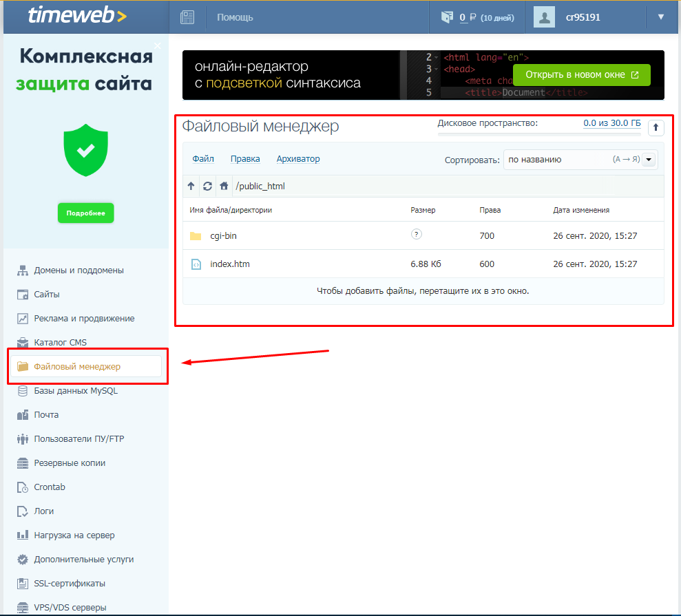The width and height of the screenshot is (681, 616).
Task: Click the online editor banner text
Action: point(277,74)
